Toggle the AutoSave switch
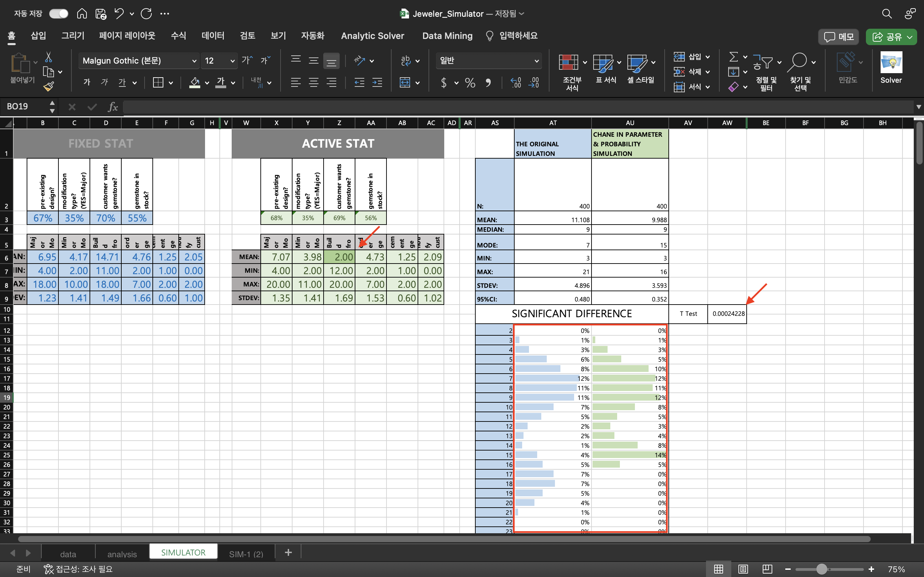Viewport: 924px width, 577px height. tap(59, 14)
